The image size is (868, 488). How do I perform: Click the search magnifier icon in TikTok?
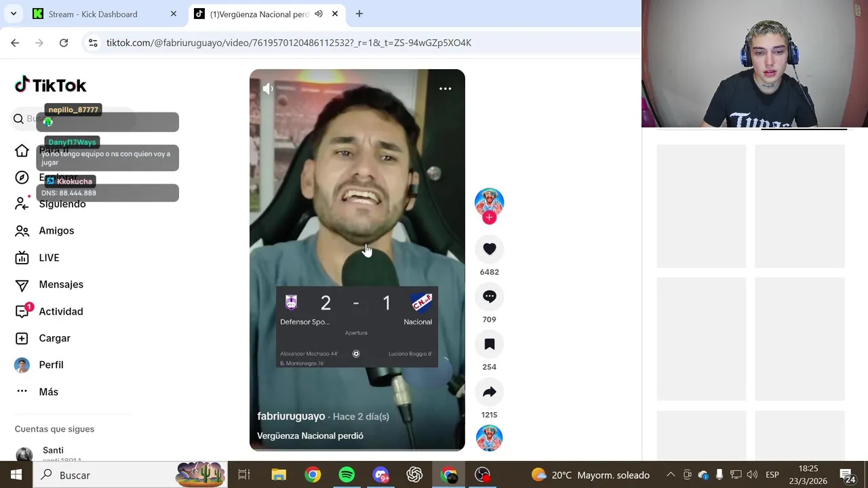[18, 119]
